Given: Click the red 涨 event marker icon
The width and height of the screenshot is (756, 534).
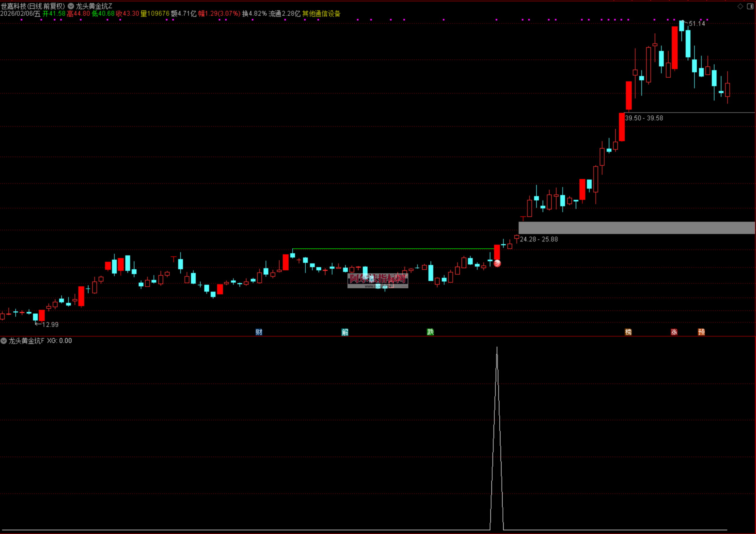Looking at the screenshot, I should pyautogui.click(x=674, y=332).
